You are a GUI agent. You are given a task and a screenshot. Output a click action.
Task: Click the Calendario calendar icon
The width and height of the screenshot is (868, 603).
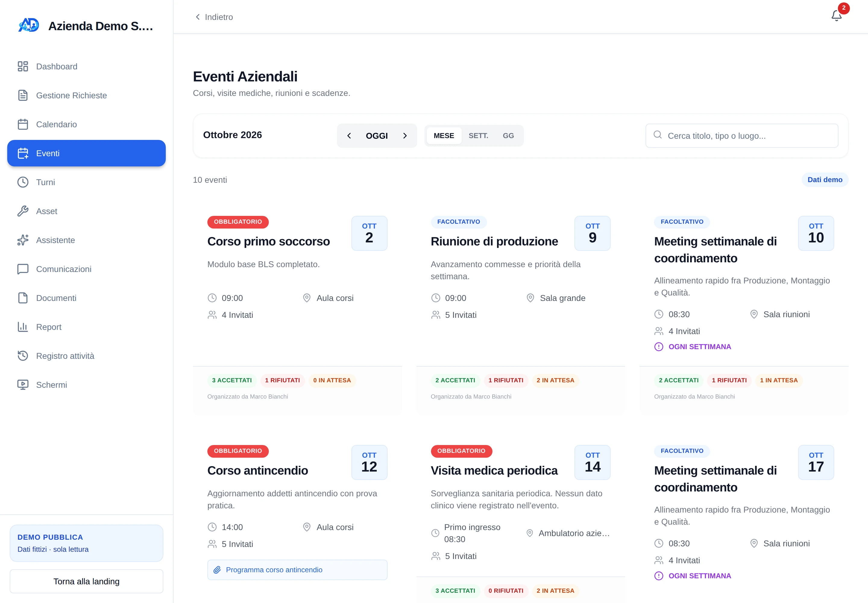pos(23,124)
